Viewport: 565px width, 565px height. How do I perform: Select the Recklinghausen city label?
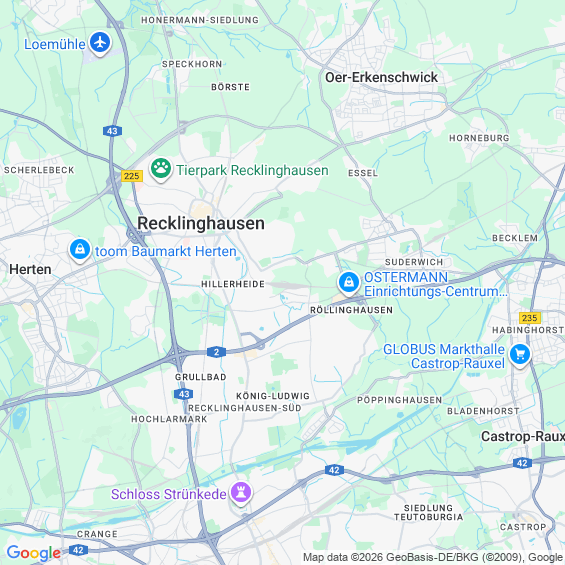coord(201,223)
